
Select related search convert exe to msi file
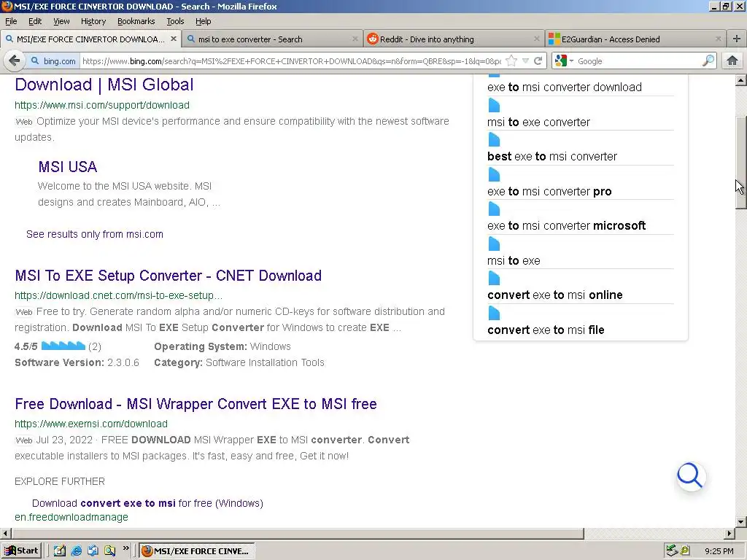[546, 330]
